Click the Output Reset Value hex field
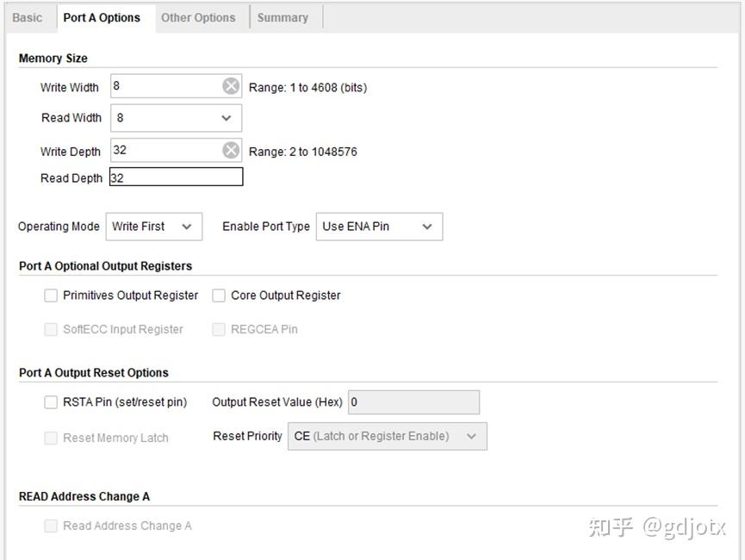745x560 pixels. [413, 402]
